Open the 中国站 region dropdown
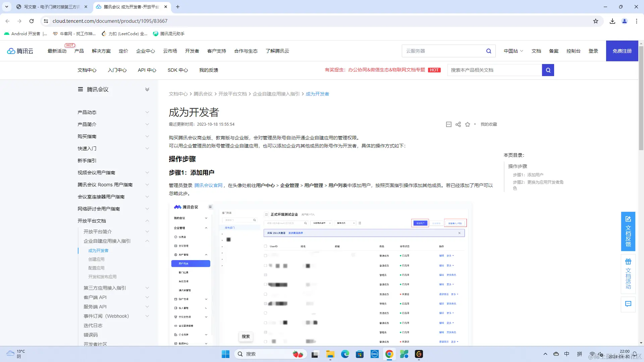This screenshot has height=362, width=644. click(x=513, y=51)
